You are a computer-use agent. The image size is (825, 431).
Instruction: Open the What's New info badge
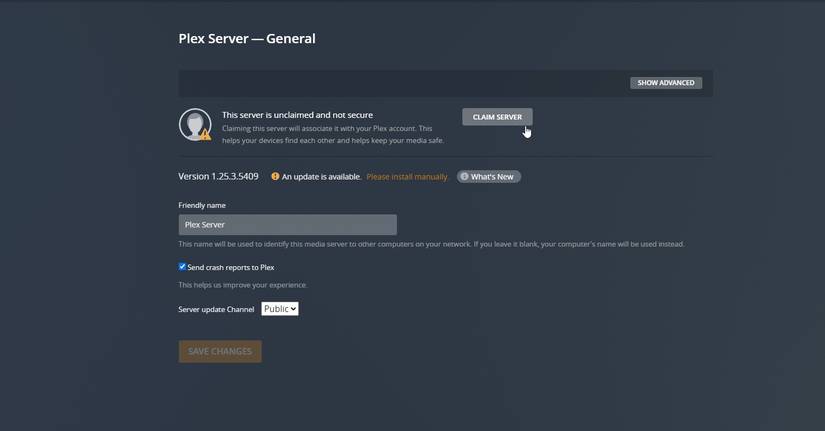pyautogui.click(x=489, y=177)
